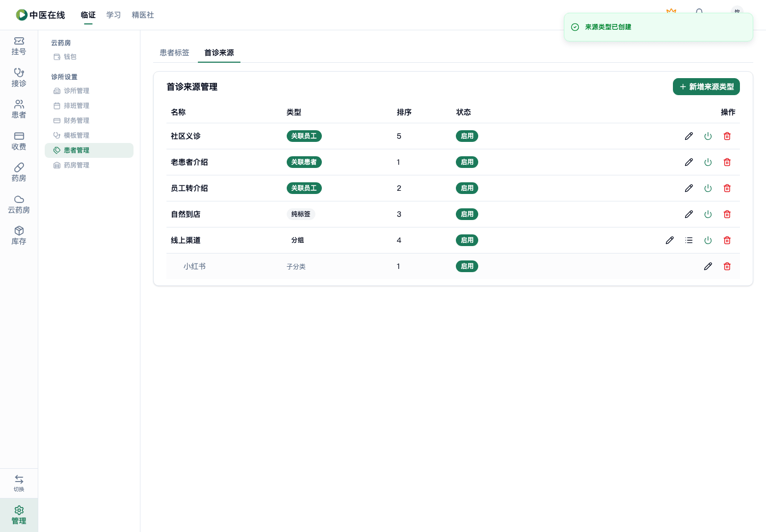Delete the 自然到店 row

[x=727, y=214]
